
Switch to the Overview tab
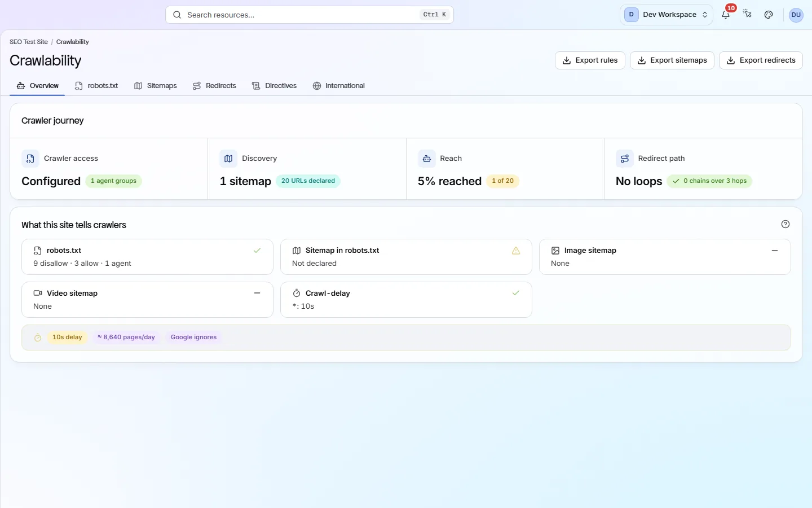point(37,86)
